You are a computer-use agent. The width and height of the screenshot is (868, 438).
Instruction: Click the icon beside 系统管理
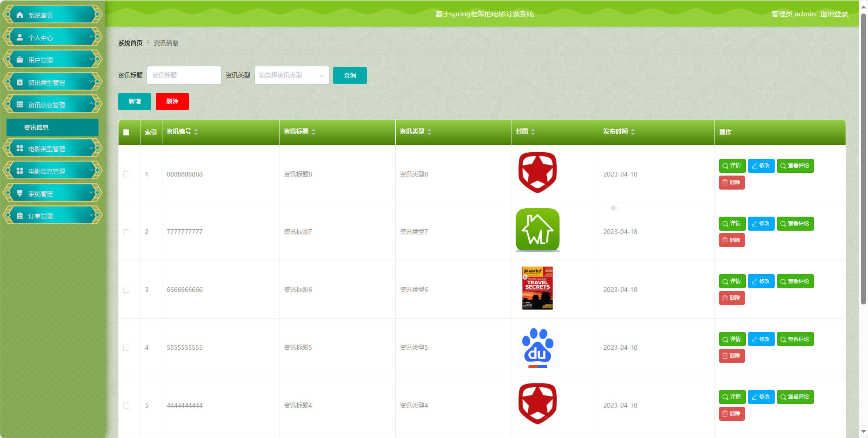tap(20, 193)
